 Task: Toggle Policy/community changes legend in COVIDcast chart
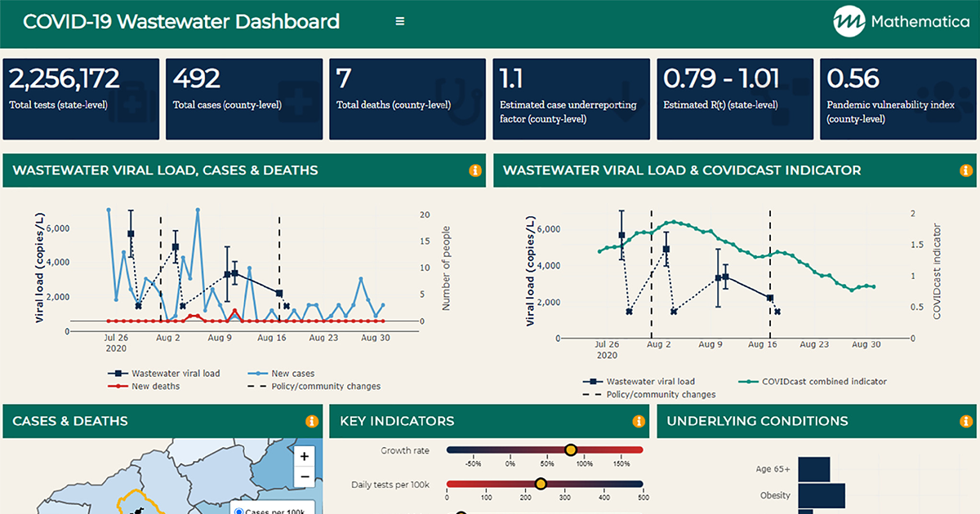(649, 394)
